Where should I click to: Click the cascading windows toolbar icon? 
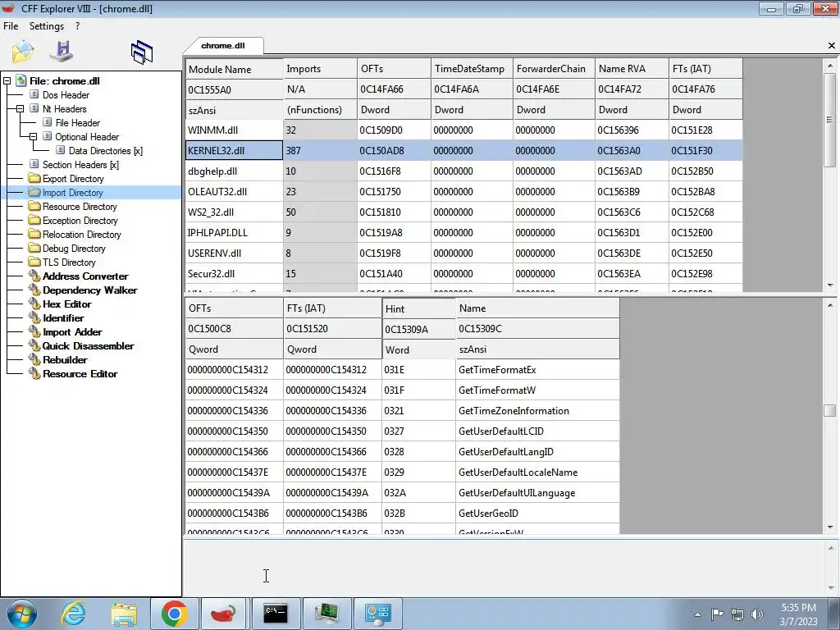click(x=142, y=52)
